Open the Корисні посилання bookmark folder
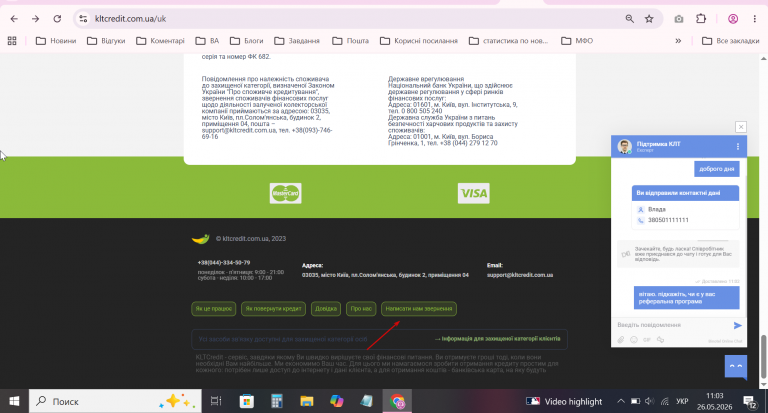This screenshot has height=413, width=768. point(419,41)
